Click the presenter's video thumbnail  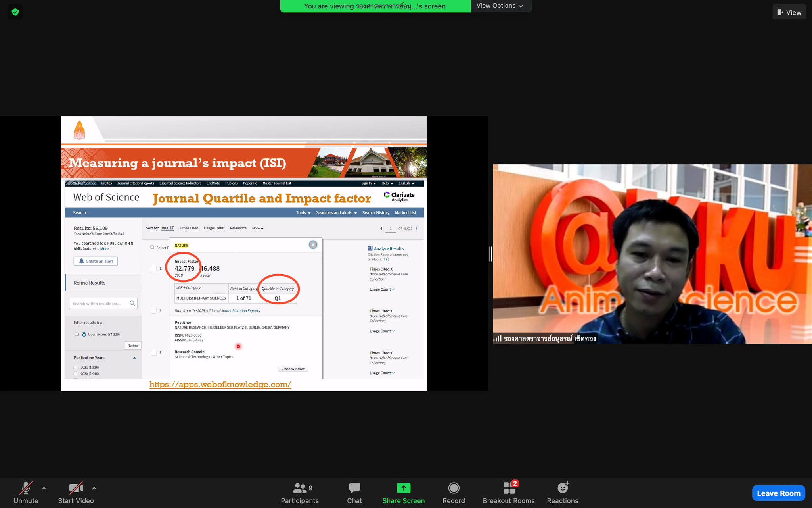click(x=652, y=254)
